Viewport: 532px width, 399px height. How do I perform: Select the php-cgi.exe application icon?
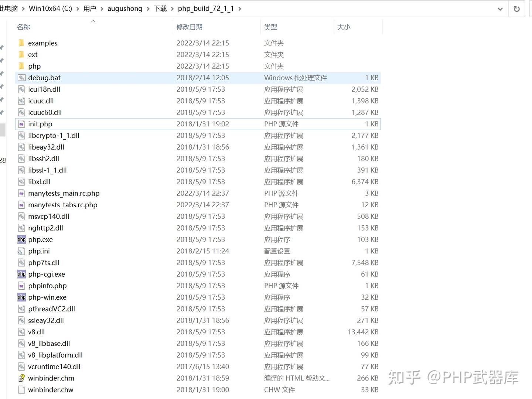click(21, 274)
